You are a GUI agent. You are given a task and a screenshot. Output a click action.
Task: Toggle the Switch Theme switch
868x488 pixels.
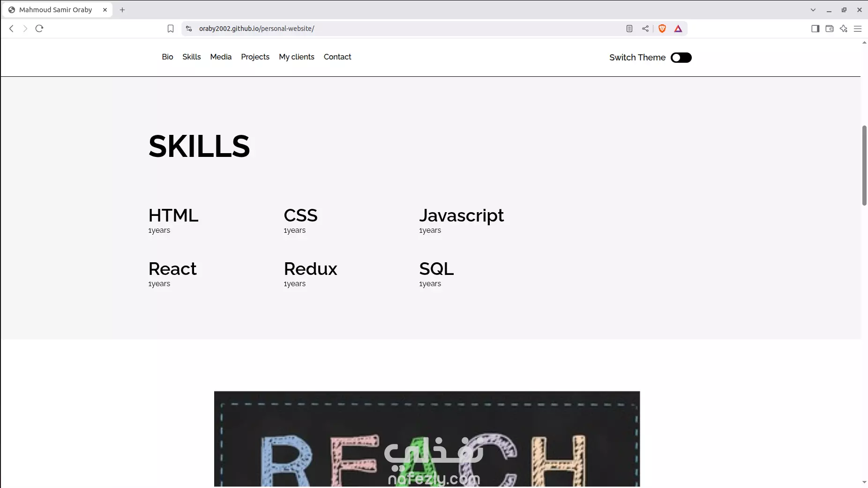681,58
